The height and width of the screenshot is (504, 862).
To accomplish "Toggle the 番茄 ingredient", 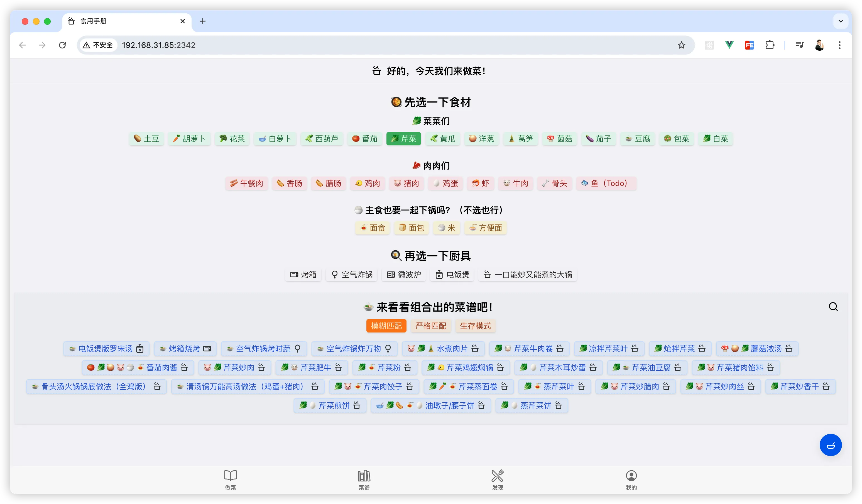I will 365,139.
